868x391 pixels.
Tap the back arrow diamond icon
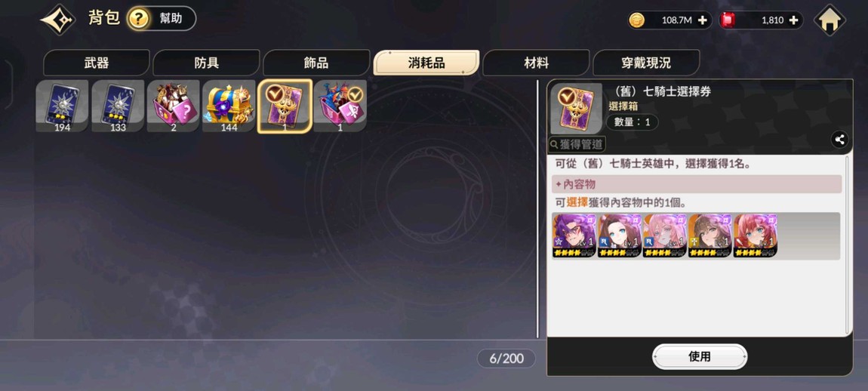[58, 20]
